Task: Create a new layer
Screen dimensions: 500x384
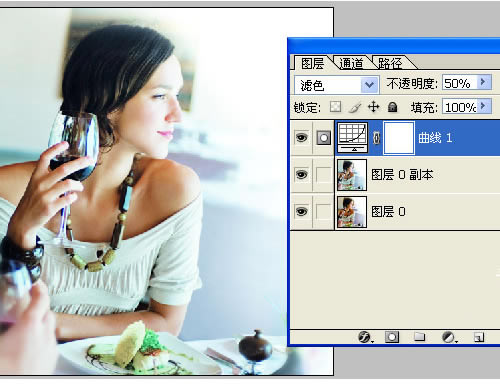Action: coord(479,337)
